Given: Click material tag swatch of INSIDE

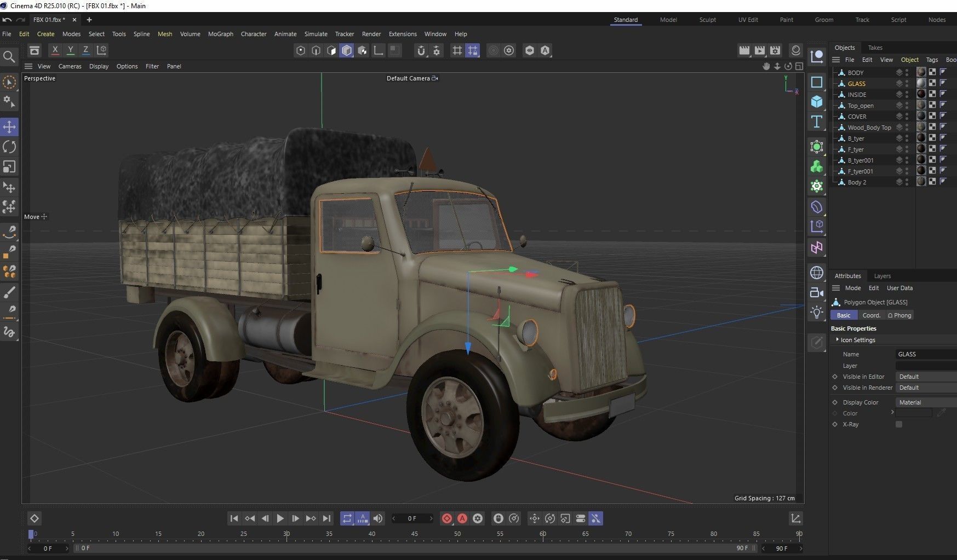Looking at the screenshot, I should click(921, 94).
